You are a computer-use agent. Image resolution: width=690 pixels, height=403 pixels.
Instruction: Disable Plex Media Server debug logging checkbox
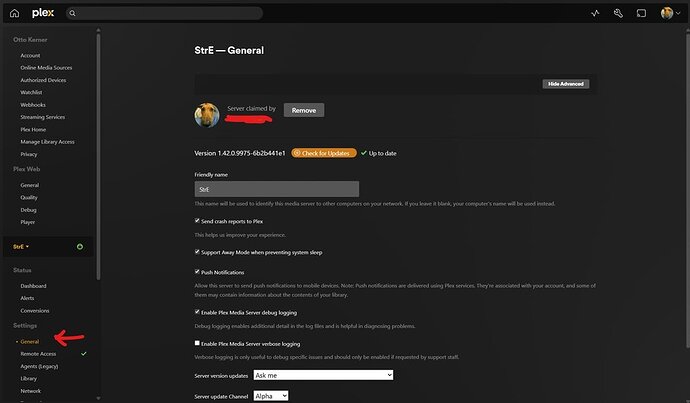click(197, 311)
